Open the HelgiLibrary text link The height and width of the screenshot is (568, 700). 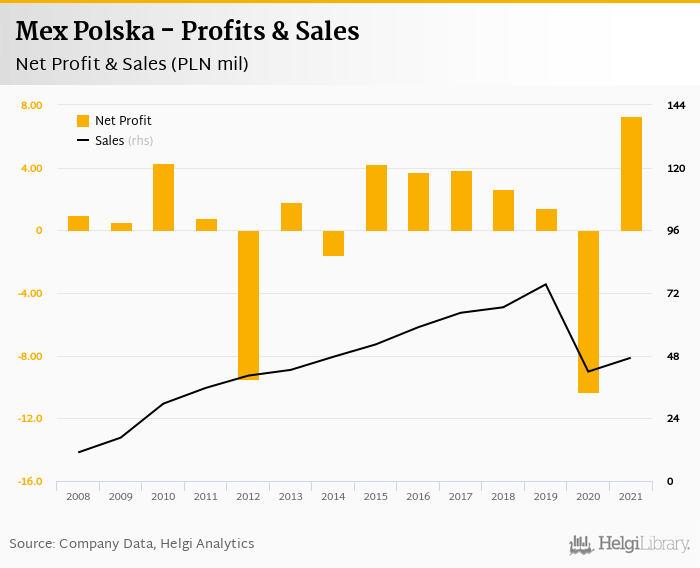tap(643, 544)
